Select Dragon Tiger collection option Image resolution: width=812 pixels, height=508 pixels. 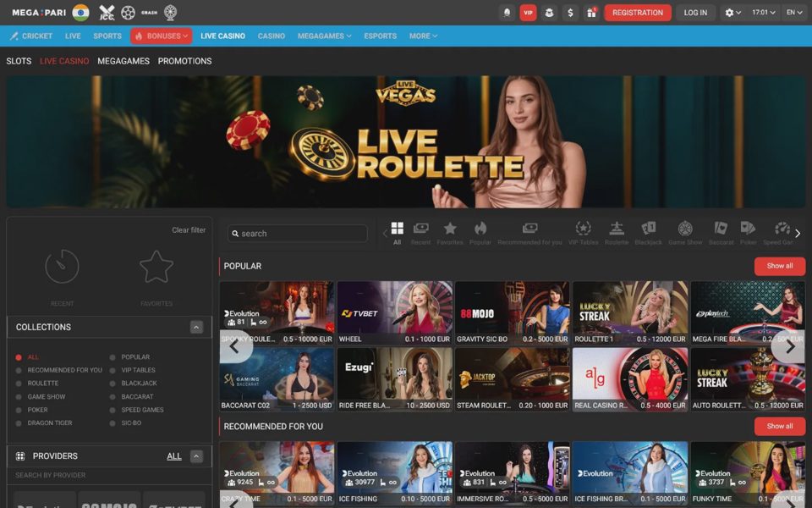pos(43,423)
